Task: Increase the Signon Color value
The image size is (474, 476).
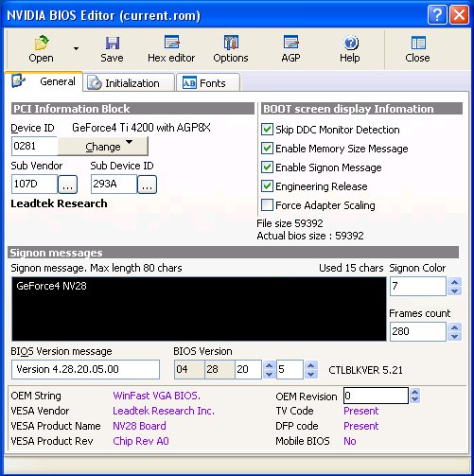Action: coord(454,282)
